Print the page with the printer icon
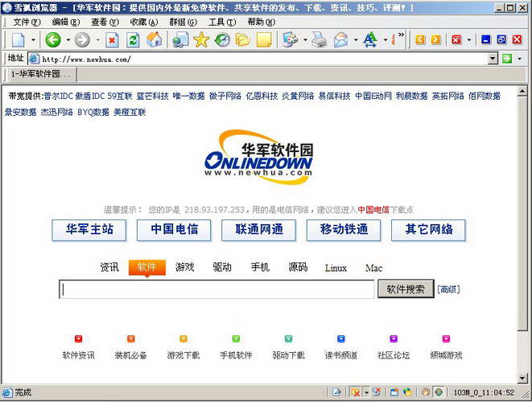 319,40
